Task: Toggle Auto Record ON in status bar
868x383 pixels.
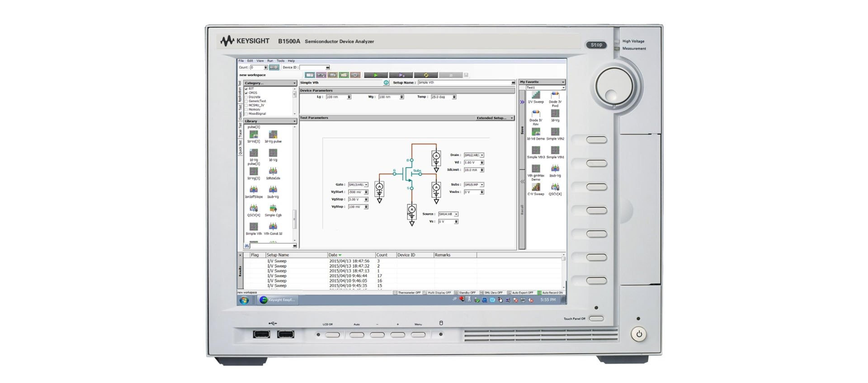Action: [550, 293]
